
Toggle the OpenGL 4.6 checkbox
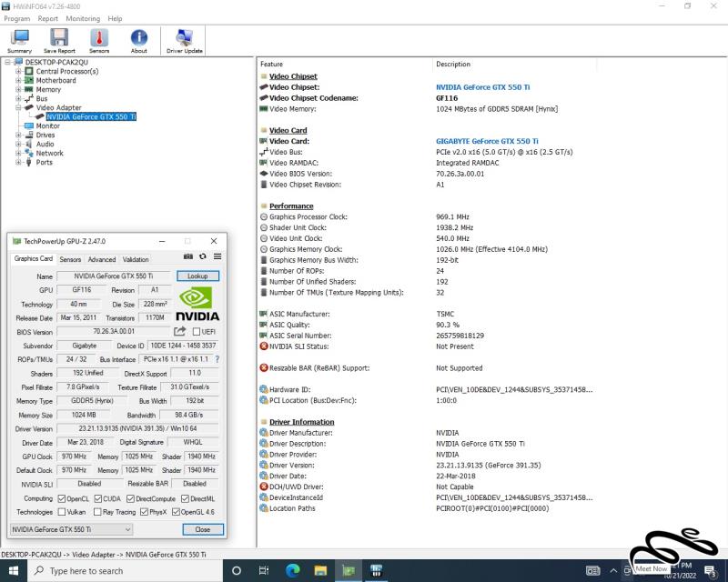pos(176,511)
